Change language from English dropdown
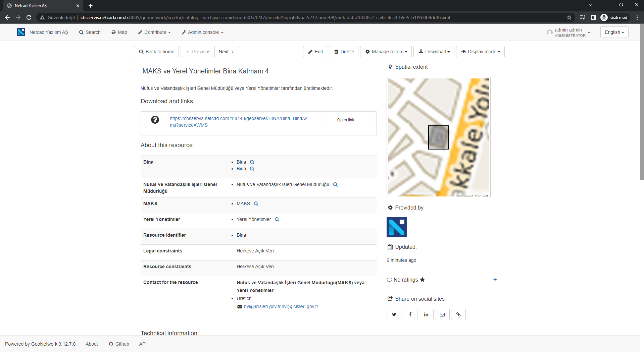Image resolution: width=644 pixels, height=352 pixels. pos(614,32)
